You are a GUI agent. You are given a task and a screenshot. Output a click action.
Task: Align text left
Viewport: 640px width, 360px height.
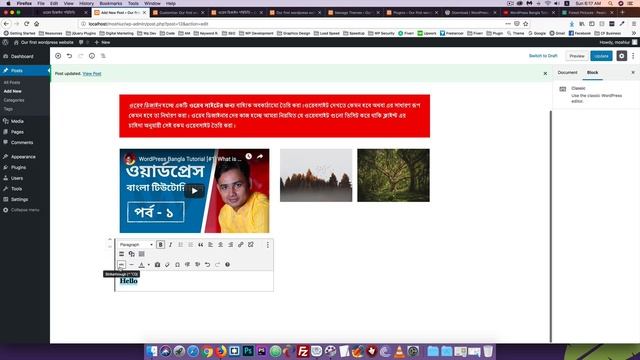tap(211, 244)
